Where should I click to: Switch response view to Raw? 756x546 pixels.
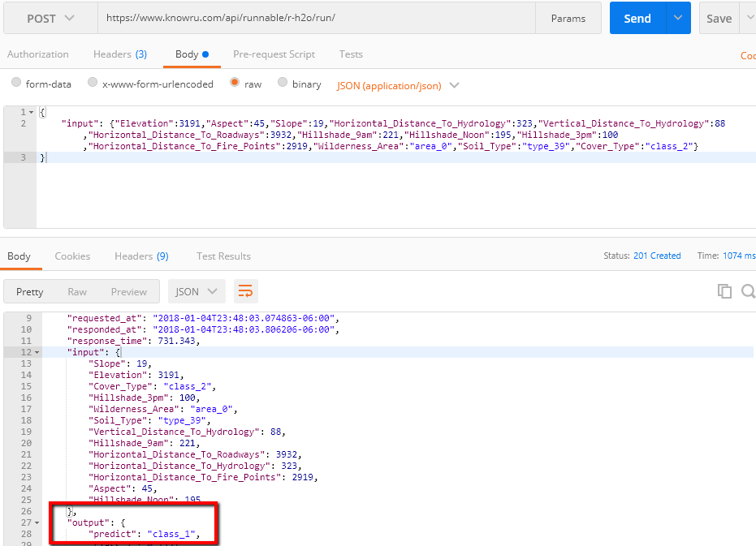pyautogui.click(x=77, y=291)
